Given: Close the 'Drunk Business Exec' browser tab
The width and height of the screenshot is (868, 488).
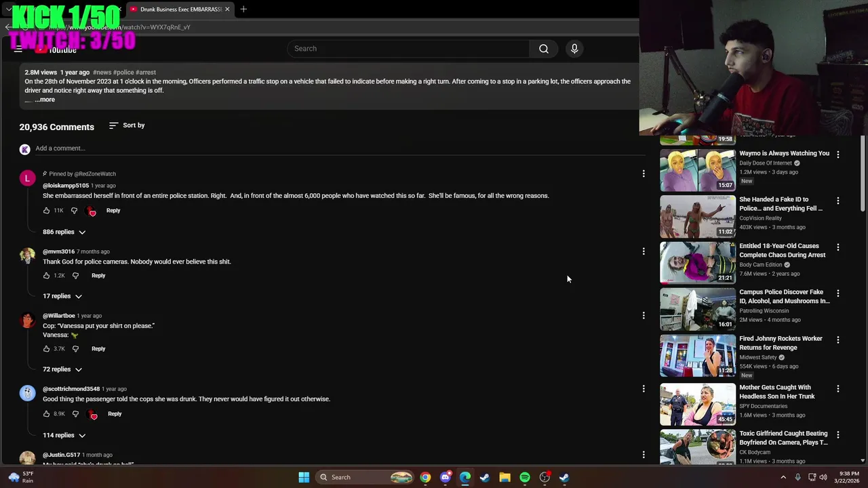Looking at the screenshot, I should point(227,9).
